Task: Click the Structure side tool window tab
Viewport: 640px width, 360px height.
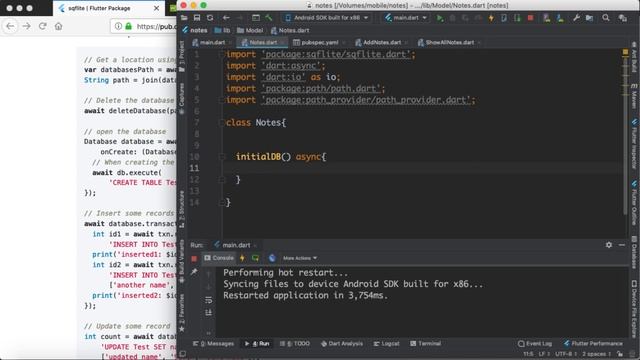Action: [182, 209]
